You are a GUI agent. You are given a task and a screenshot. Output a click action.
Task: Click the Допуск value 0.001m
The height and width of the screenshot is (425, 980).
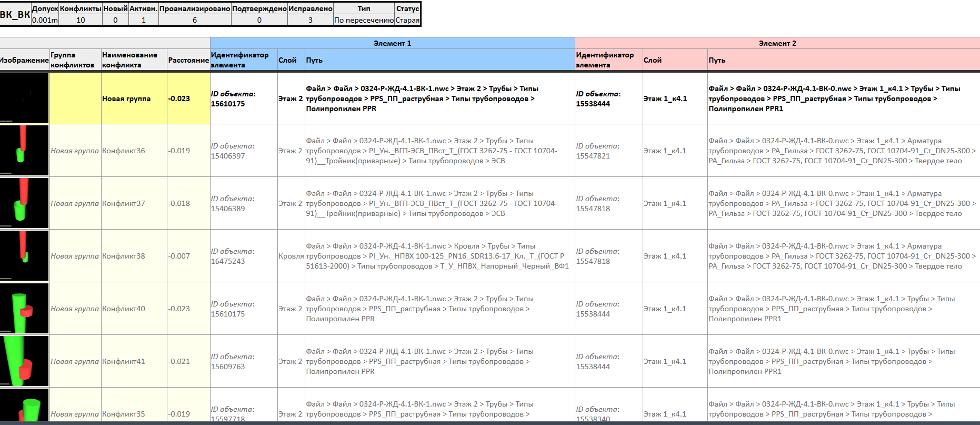(45, 20)
